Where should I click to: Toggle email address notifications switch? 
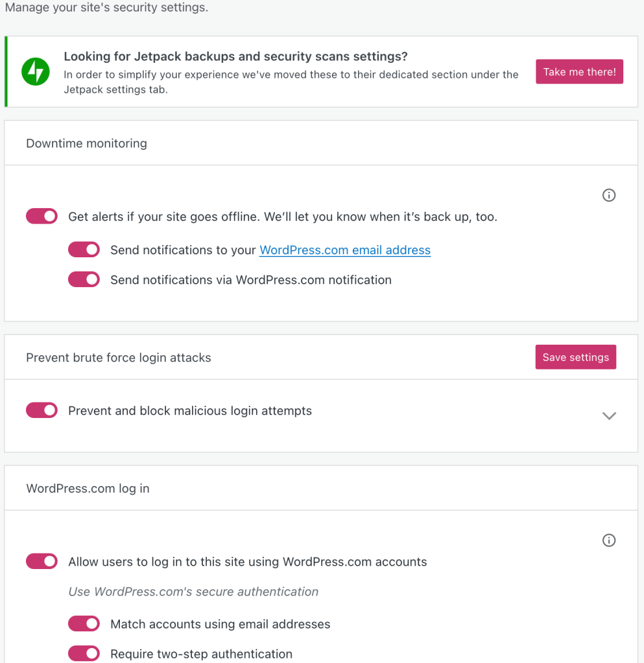84,250
